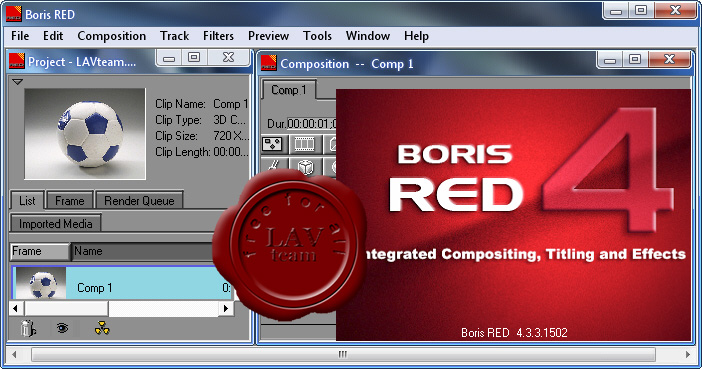Image resolution: width=702 pixels, height=369 pixels.
Task: Click the red icon in Composition window title
Action: coord(269,63)
